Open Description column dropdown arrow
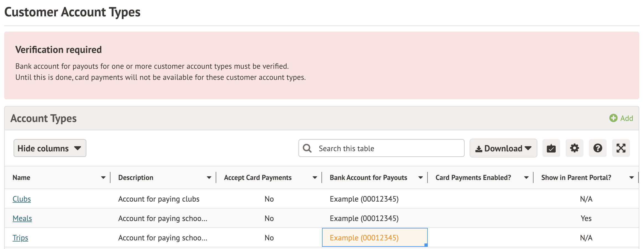The width and height of the screenshot is (644, 249). [209, 178]
